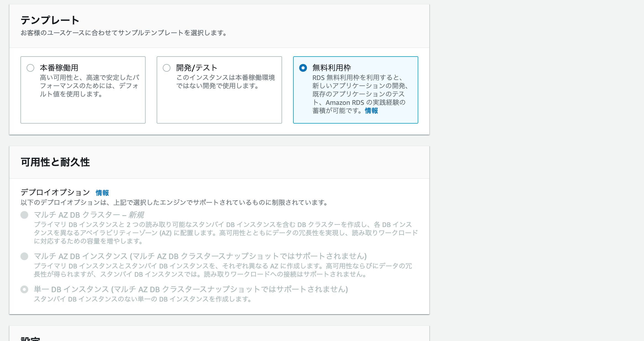Screen dimensions: 644x341
Task: Click the highlighted 無料利用枠 template card
Action: [x=356, y=90]
